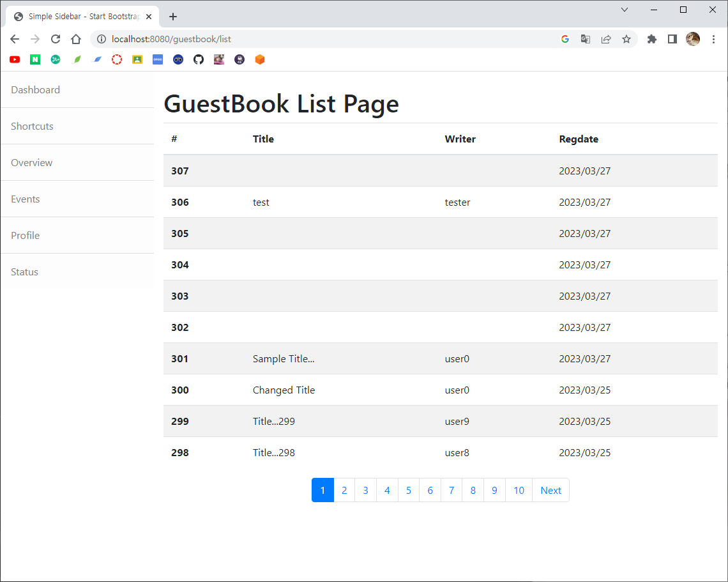728x582 pixels.
Task: Click the 'Title...299' cell
Action: click(x=273, y=421)
